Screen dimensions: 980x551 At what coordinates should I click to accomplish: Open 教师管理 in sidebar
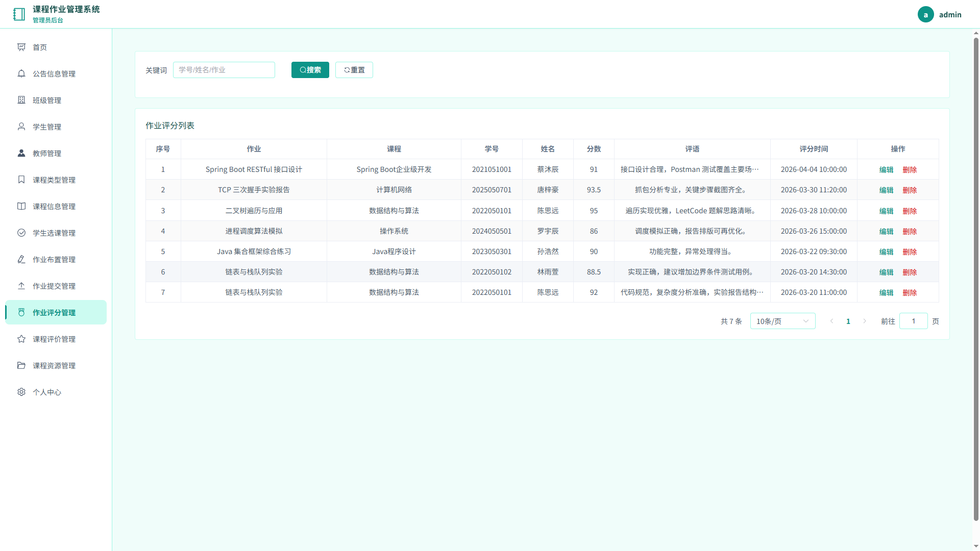pyautogui.click(x=56, y=153)
